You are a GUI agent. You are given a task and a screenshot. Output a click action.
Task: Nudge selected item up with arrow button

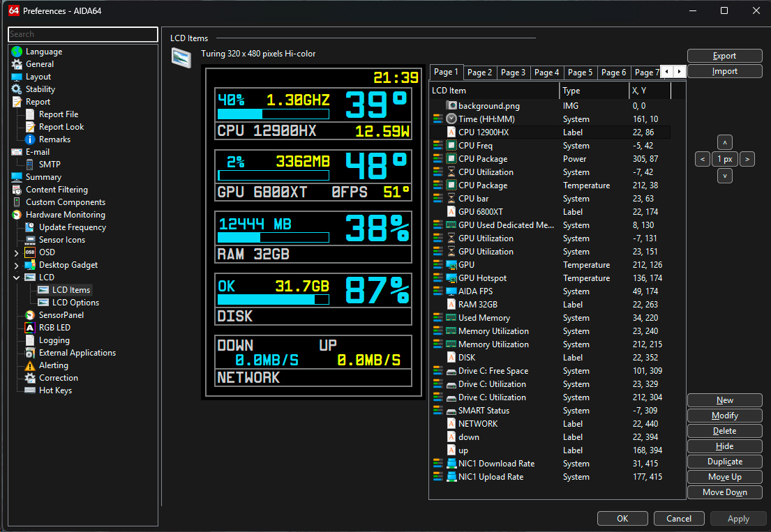click(x=725, y=142)
